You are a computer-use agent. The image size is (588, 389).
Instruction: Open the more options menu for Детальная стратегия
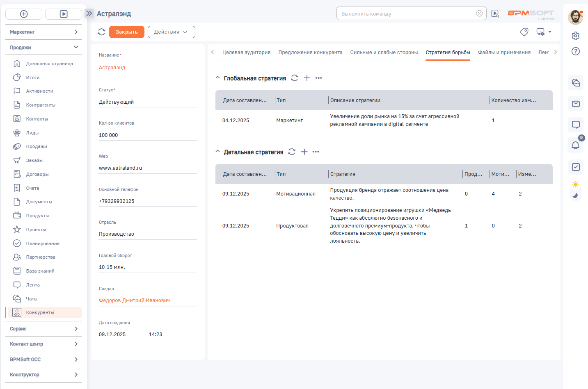tap(316, 152)
